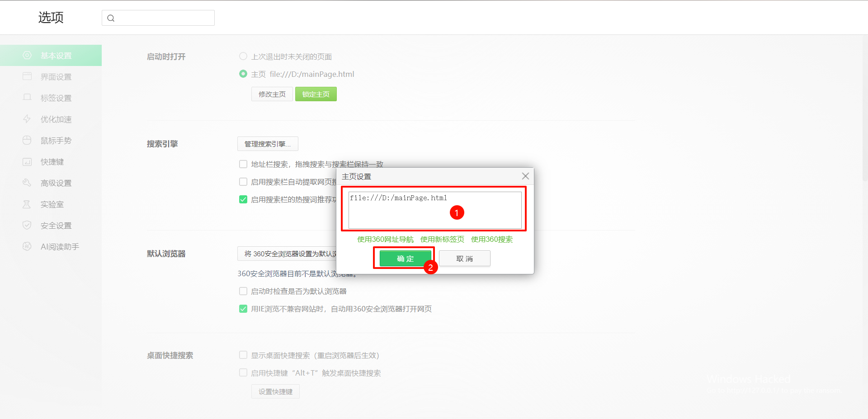Click the 标签设置 tab icon
Viewport: 868px width, 419px height.
[27, 98]
